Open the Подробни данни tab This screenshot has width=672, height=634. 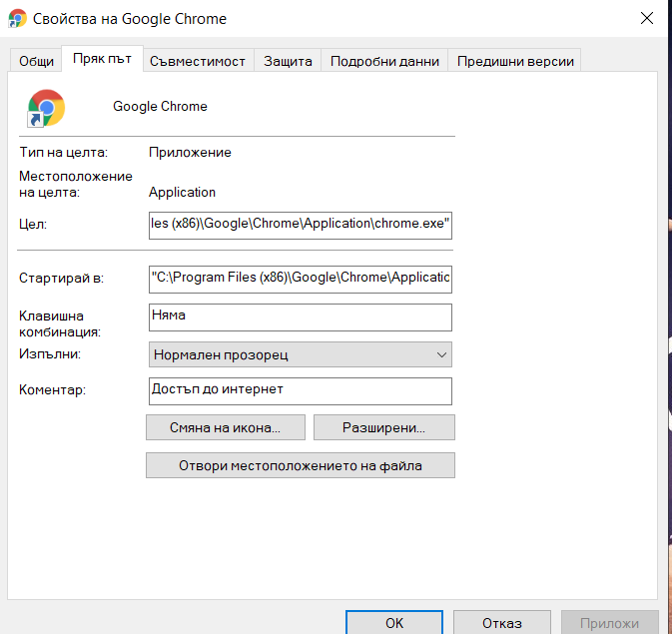pos(384,61)
